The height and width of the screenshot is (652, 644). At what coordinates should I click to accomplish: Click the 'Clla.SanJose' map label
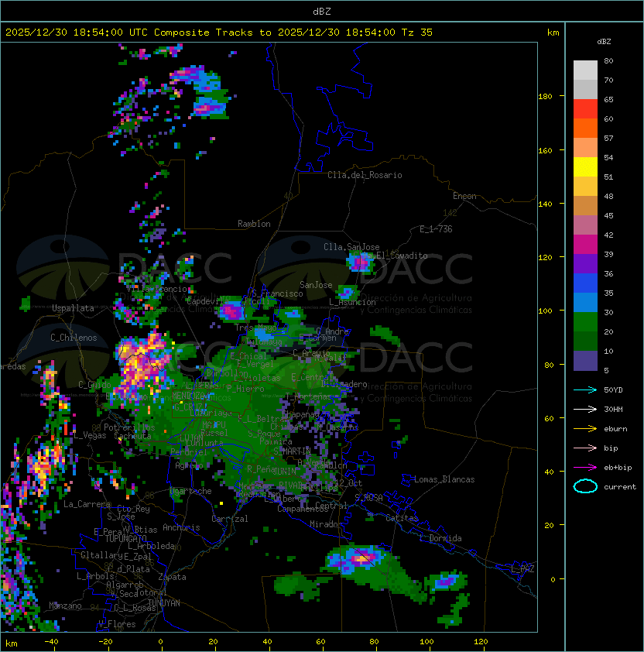(x=351, y=247)
